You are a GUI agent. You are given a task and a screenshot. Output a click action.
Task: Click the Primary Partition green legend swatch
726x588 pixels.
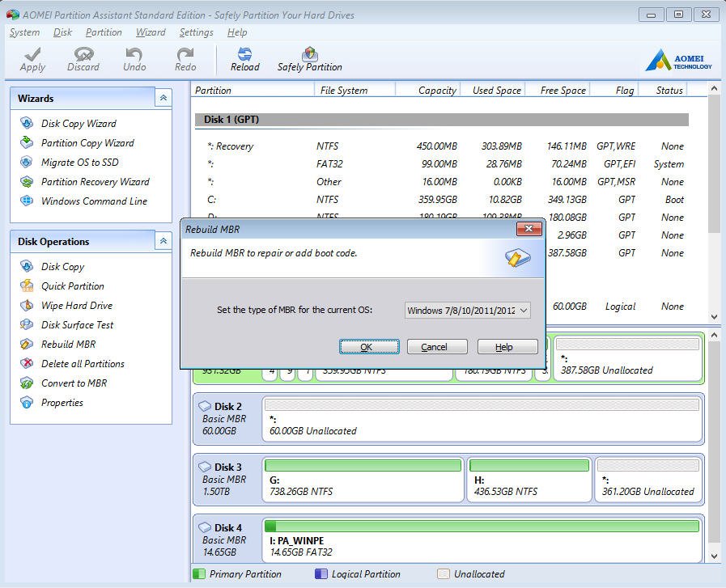[199, 574]
